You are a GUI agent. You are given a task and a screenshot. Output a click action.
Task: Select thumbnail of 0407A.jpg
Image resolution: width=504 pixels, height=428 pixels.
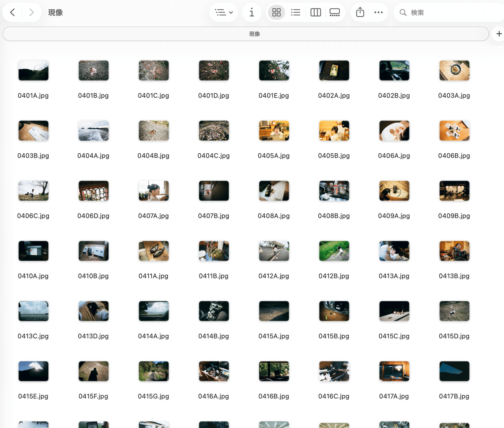tap(153, 191)
